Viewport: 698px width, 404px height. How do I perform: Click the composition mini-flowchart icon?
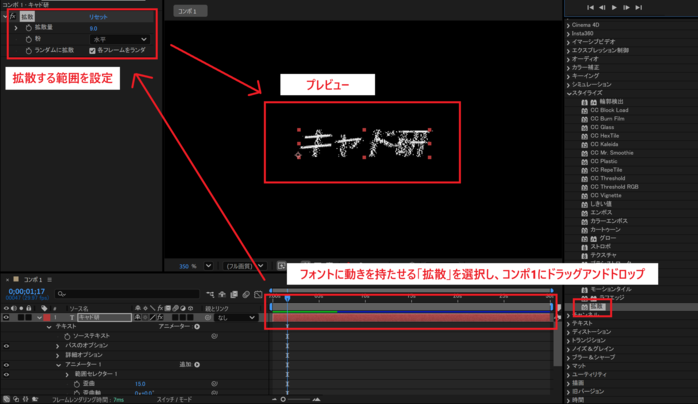coord(210,294)
